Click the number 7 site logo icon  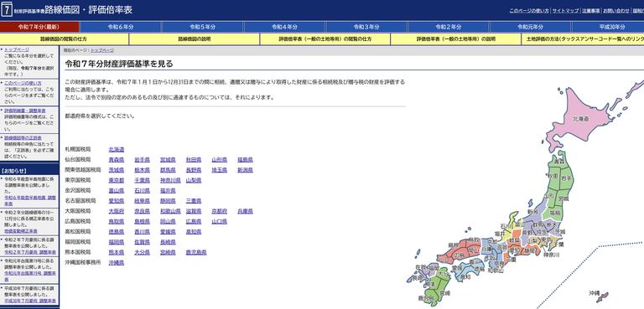tap(7, 10)
